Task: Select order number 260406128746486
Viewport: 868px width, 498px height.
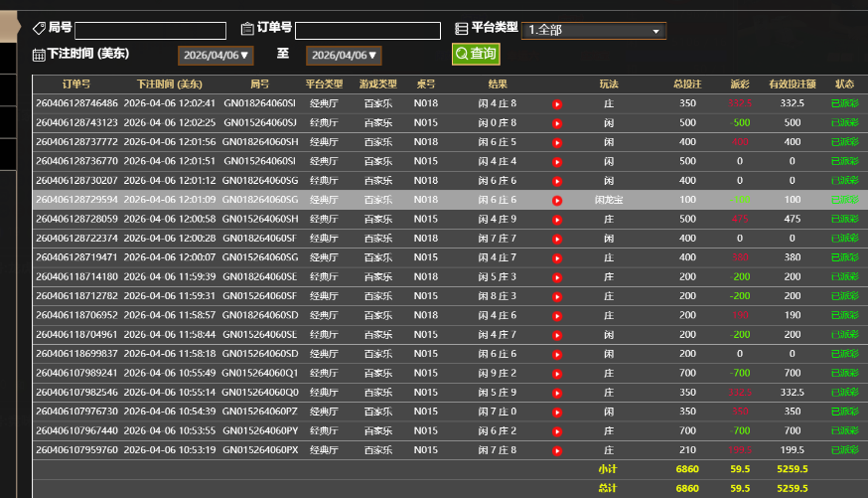Action: [x=76, y=103]
